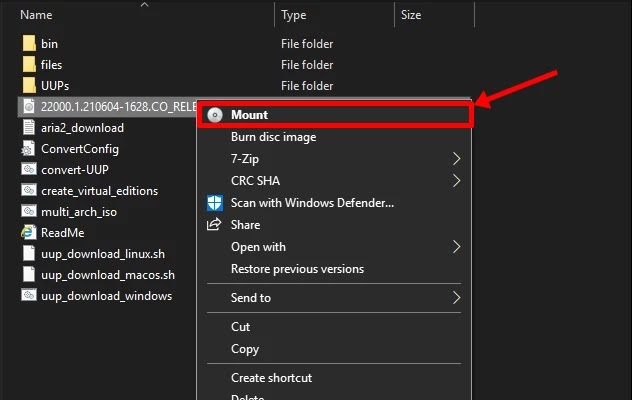Image resolution: width=632 pixels, height=400 pixels.
Task: Click the create_virtual_editions batch file icon
Action: 29,190
